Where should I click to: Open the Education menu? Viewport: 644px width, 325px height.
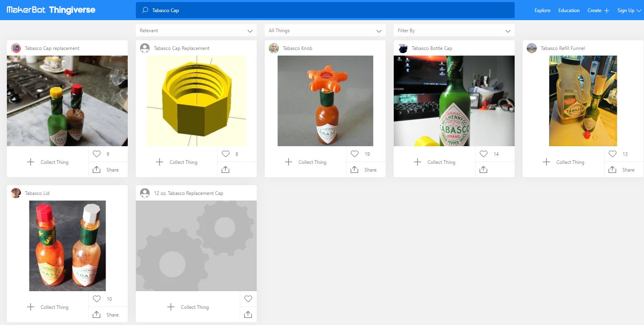[569, 10]
